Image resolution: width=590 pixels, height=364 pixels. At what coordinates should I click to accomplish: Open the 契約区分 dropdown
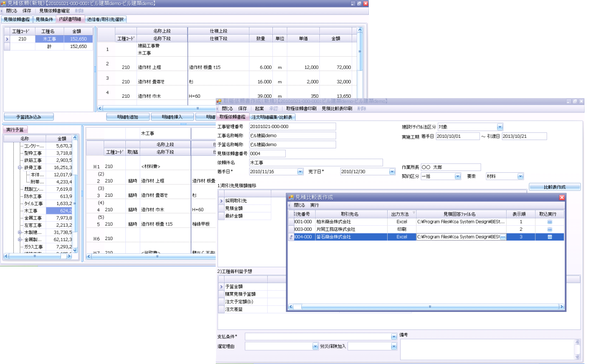point(457,176)
